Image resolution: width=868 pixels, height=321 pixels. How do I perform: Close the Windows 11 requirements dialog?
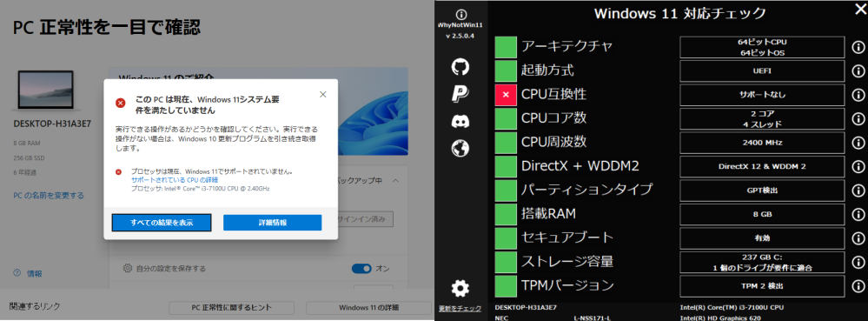click(x=323, y=94)
